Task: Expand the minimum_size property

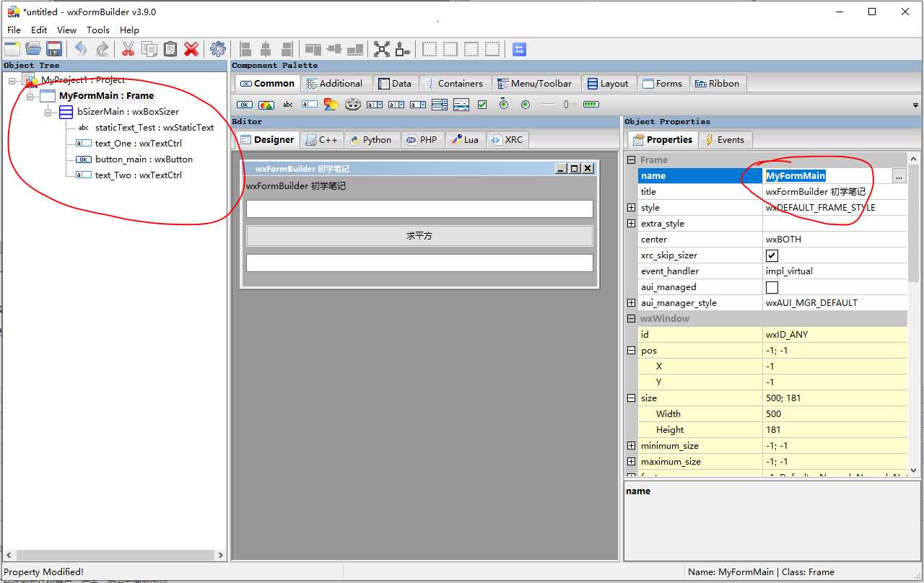Action: pyautogui.click(x=631, y=446)
